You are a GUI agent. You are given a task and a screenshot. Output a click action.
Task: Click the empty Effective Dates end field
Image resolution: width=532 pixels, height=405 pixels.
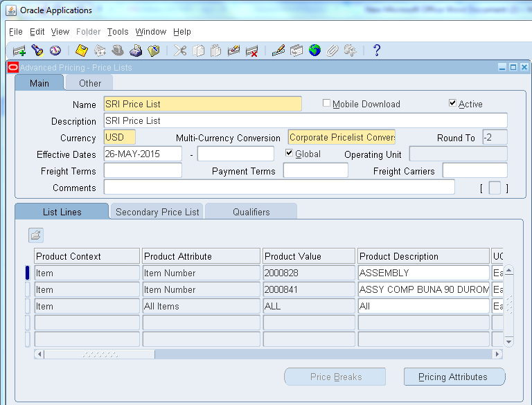pos(236,154)
